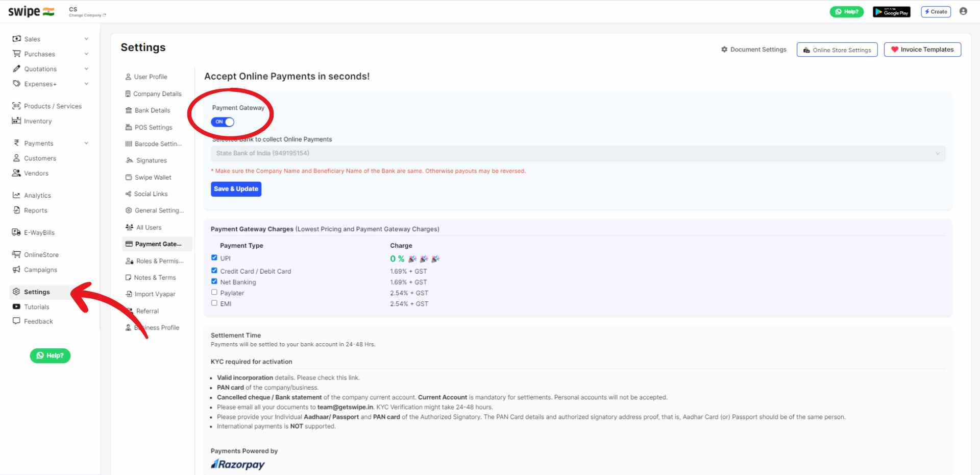Click the Products / Services barcode icon

click(x=16, y=106)
